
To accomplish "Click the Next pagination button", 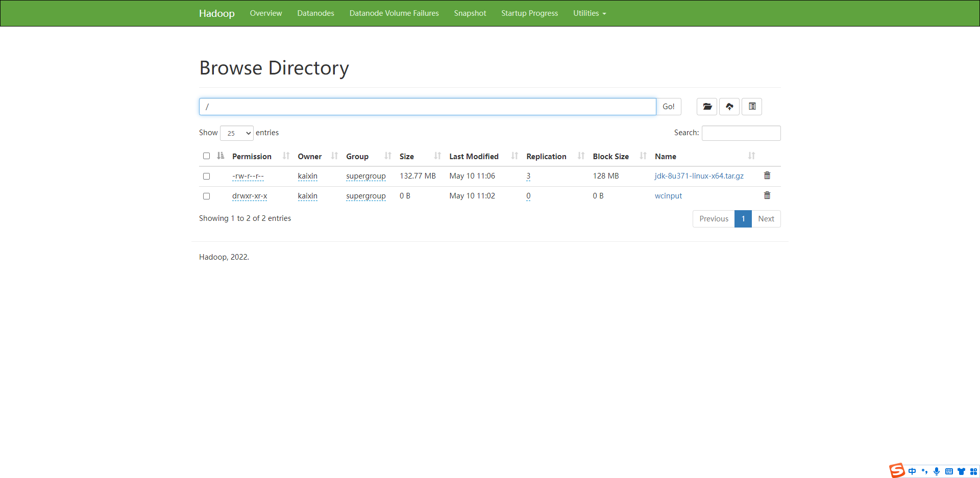I will 766,219.
